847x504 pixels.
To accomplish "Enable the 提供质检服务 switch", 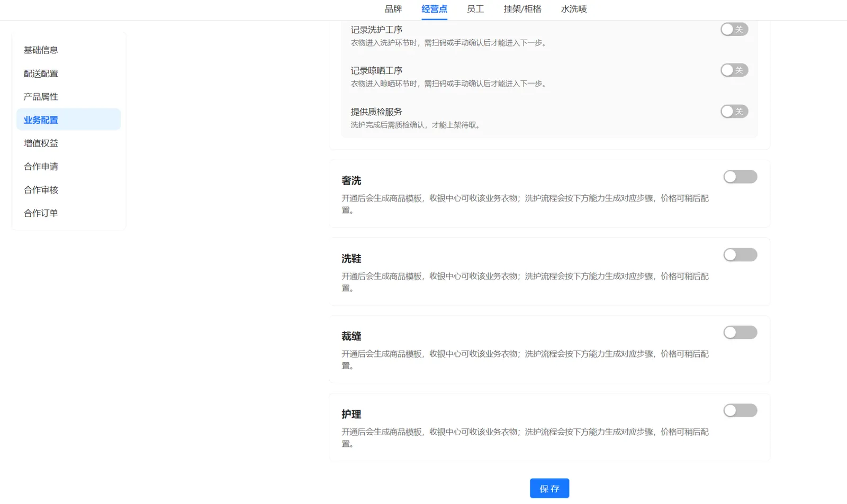I will coord(734,111).
